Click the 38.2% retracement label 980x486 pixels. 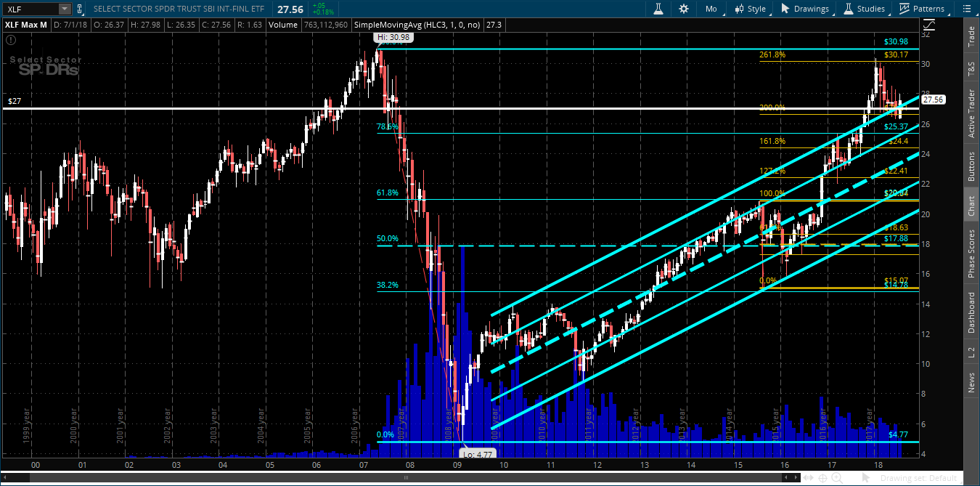388,285
